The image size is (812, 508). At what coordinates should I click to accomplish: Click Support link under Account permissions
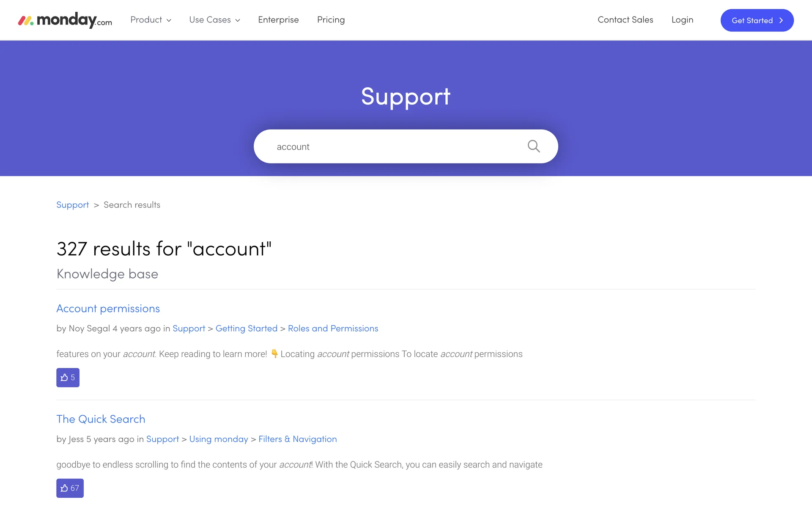(189, 329)
